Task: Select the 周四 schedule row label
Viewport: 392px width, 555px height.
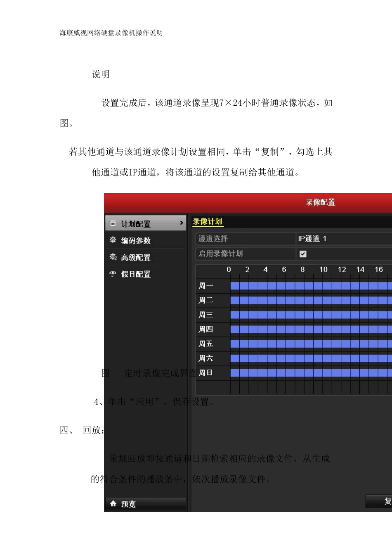Action: pos(206,329)
